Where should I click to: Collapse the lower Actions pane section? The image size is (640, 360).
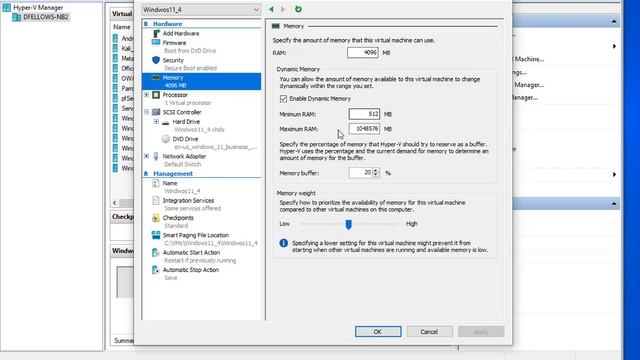pyautogui.click(x=614, y=204)
